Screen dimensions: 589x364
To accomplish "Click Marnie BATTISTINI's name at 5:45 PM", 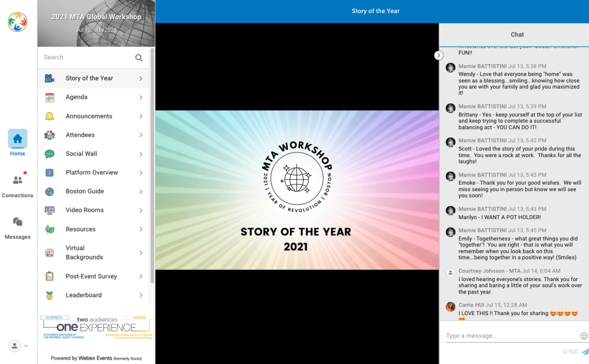I will click(x=482, y=231).
